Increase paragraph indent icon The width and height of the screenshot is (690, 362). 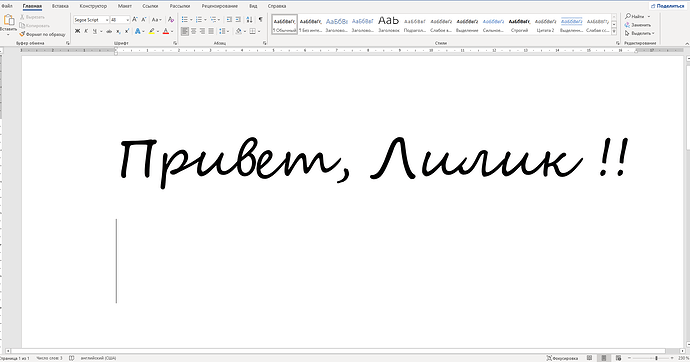tap(238, 20)
